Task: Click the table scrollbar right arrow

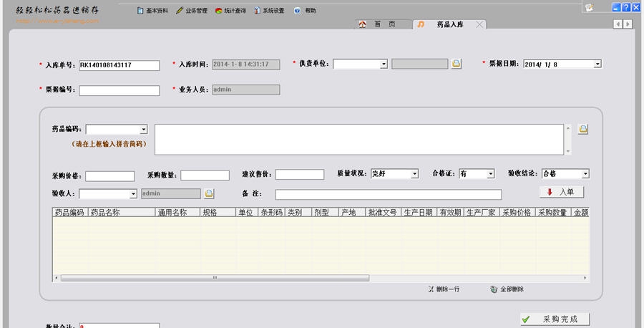Action: coord(585,279)
